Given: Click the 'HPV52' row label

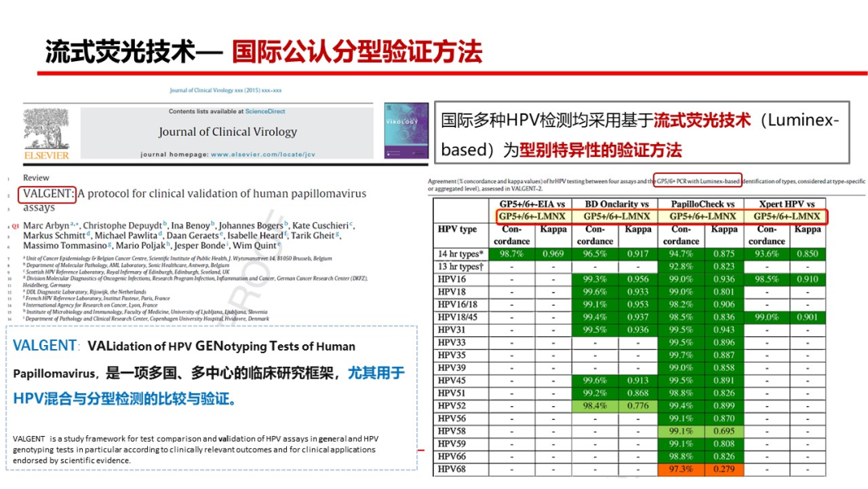Looking at the screenshot, I should (452, 405).
